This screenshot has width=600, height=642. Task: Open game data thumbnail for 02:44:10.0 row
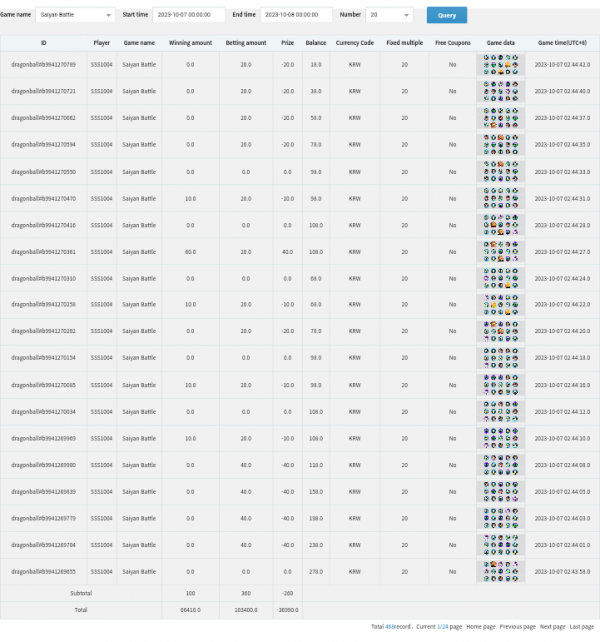click(500, 438)
